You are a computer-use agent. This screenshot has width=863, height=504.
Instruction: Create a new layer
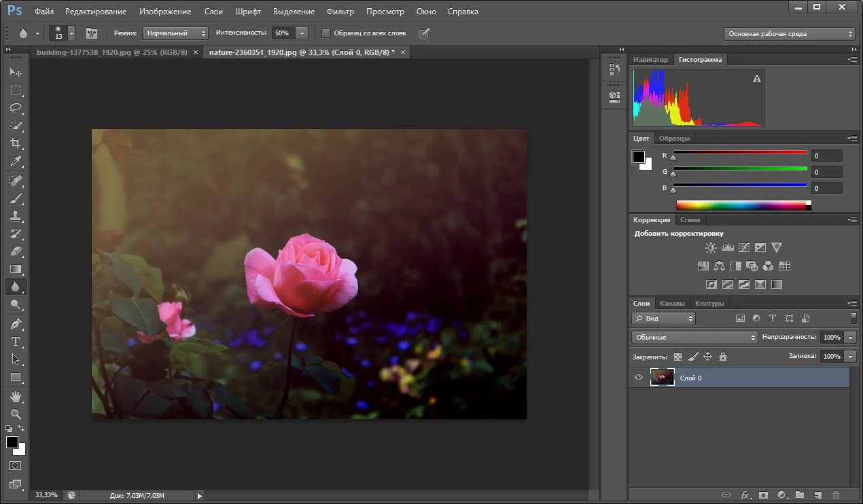818,495
